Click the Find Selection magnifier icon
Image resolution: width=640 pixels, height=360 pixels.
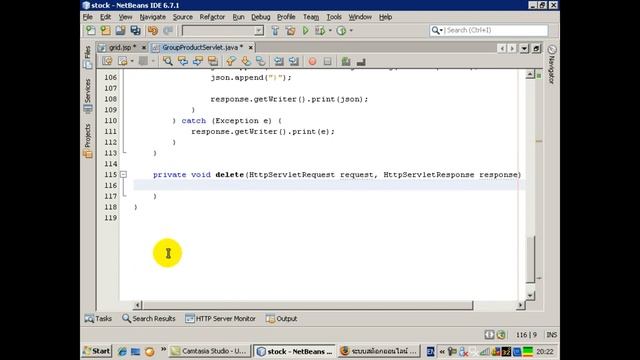167,61
